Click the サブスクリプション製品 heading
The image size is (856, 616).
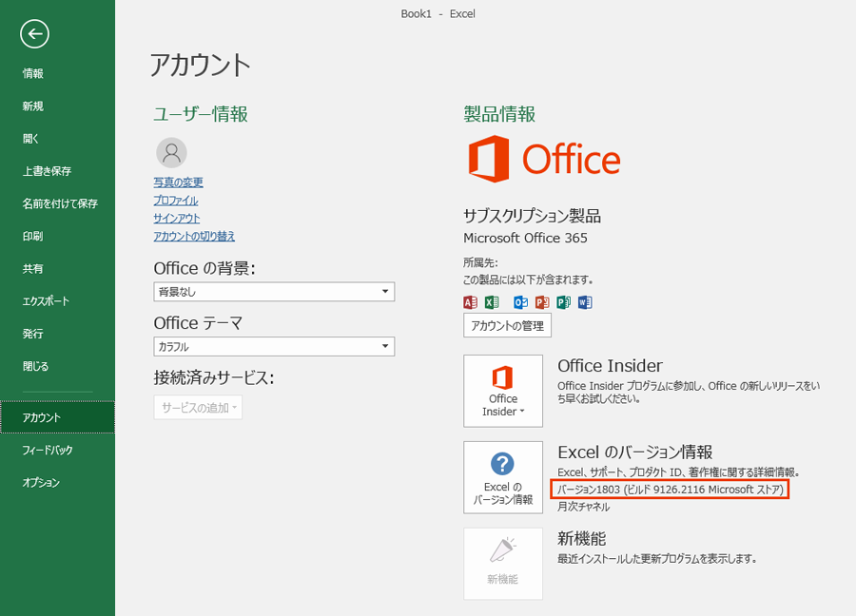point(533,216)
